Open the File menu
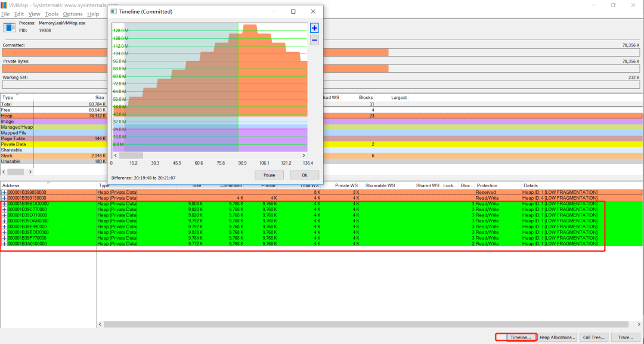644x344 pixels. pos(5,14)
